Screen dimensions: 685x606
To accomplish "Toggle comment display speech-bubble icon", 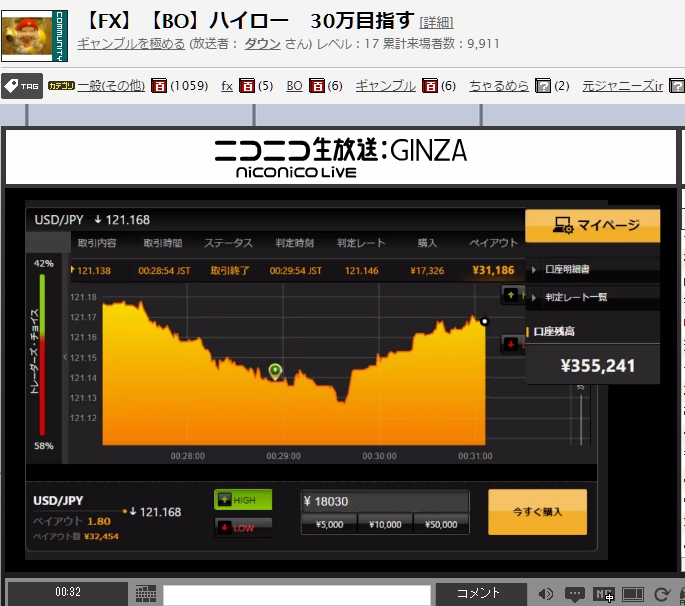I will pos(574,594).
